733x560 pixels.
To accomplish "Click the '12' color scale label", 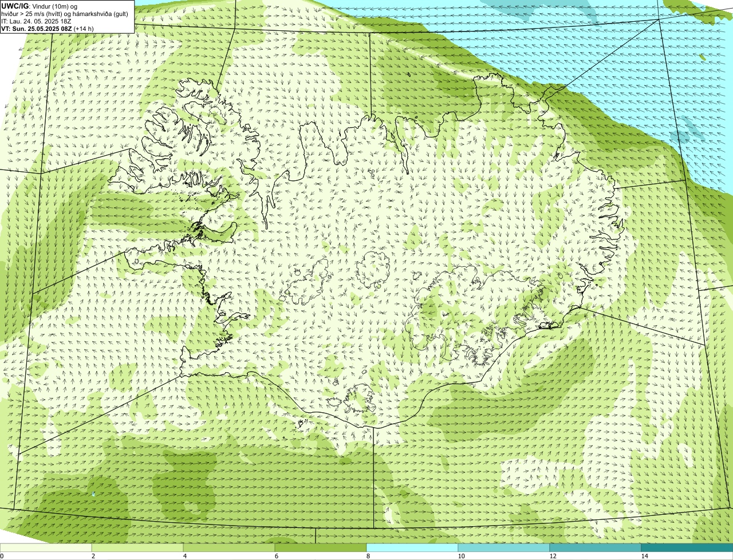I will 553,556.
